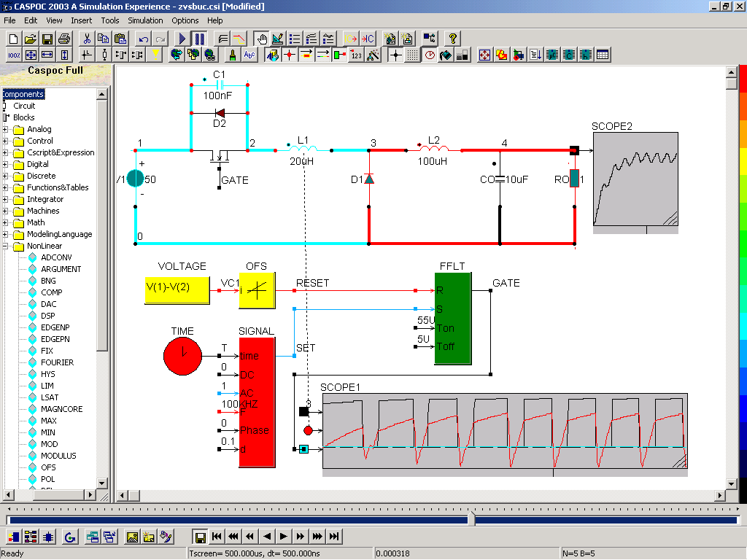The width and height of the screenshot is (747, 560).
Task: Save the simulation with the floppy icon
Action: pyautogui.click(x=47, y=39)
